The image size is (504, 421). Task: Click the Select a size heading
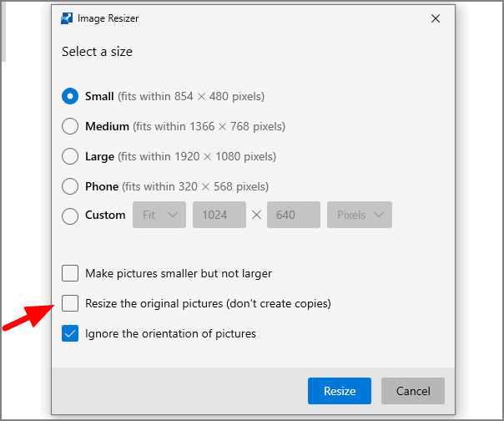click(x=97, y=52)
